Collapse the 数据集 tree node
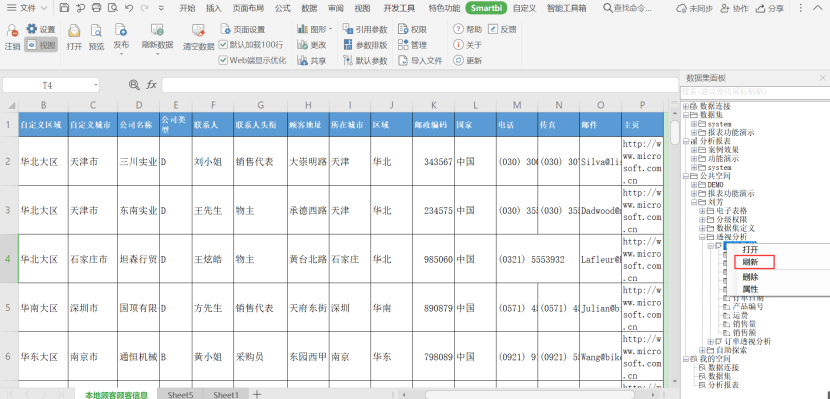 686,114
